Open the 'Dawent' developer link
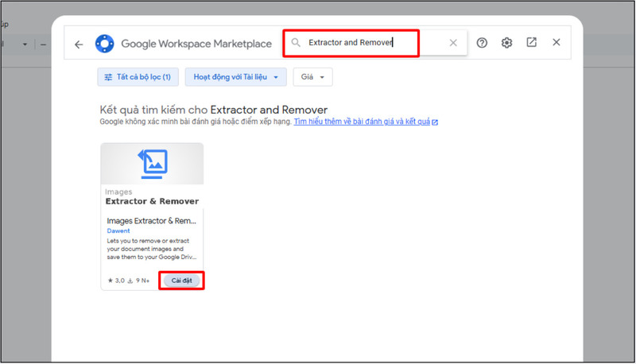The image size is (636, 364). point(118,230)
